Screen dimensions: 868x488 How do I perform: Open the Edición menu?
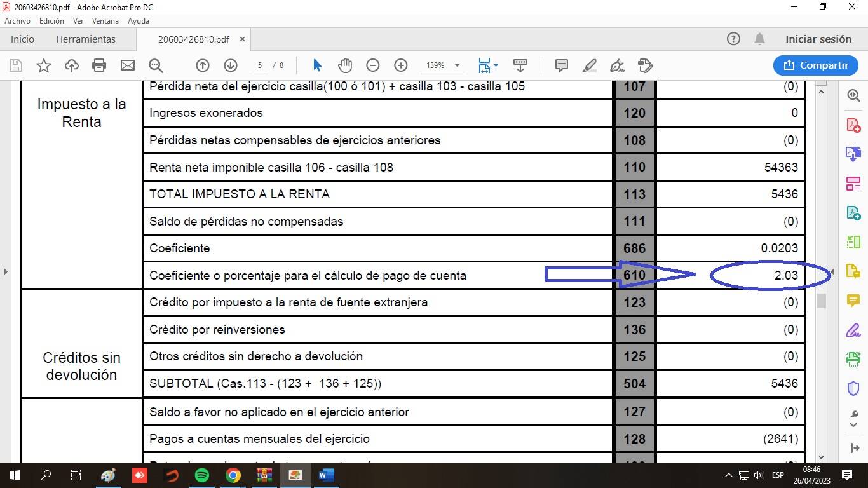[x=51, y=21]
